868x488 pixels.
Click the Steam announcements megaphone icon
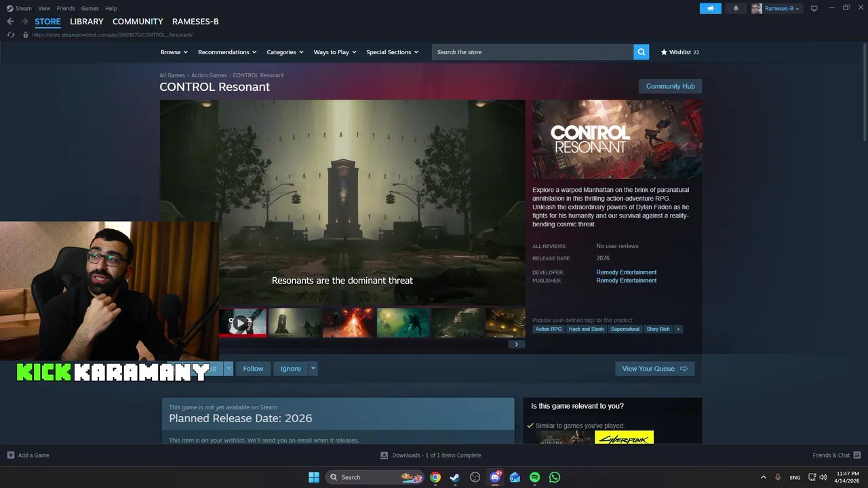711,8
